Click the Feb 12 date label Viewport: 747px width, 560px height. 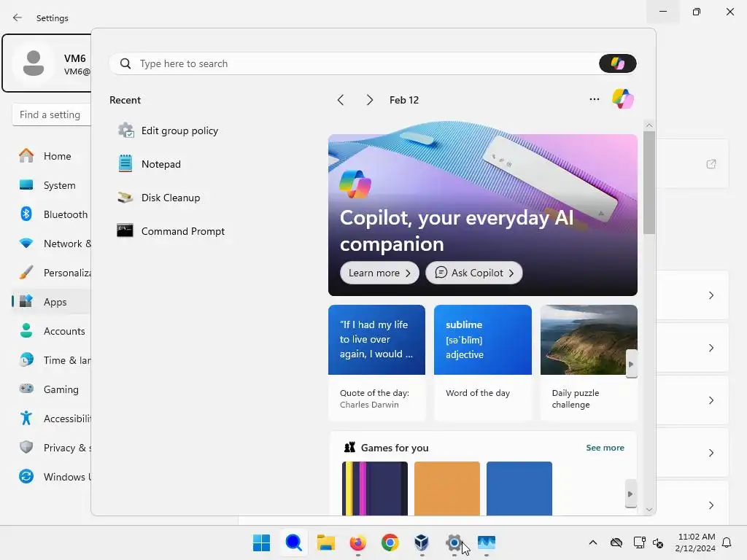[x=404, y=100]
